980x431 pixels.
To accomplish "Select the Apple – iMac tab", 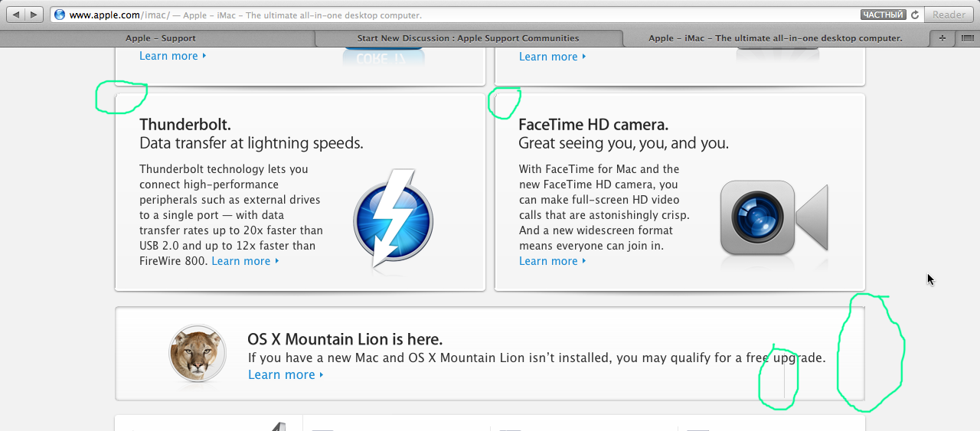I will click(x=775, y=38).
